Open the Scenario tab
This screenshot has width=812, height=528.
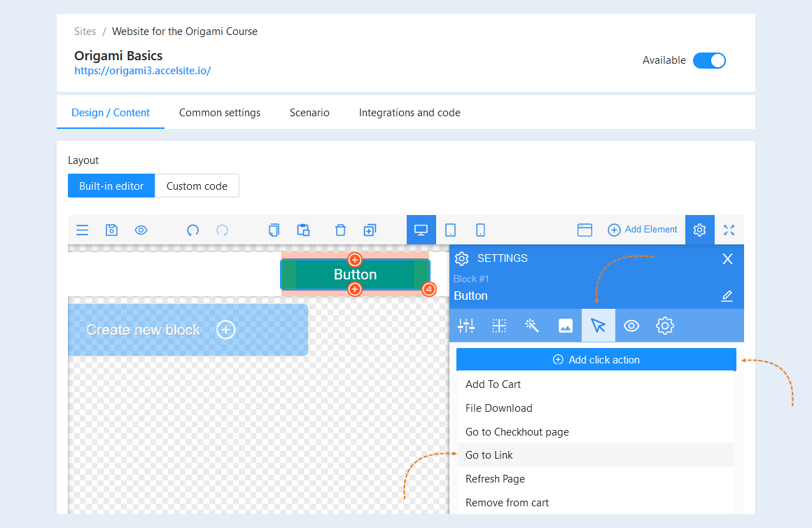[309, 113]
